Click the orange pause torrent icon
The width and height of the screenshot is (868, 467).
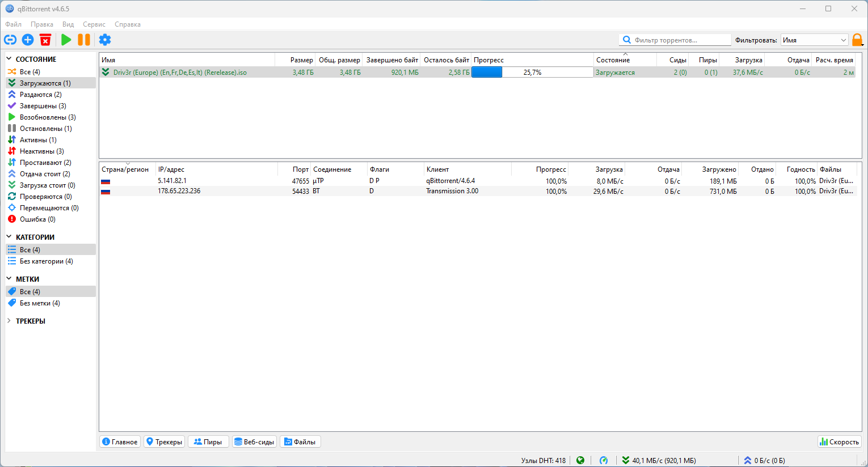coord(84,40)
